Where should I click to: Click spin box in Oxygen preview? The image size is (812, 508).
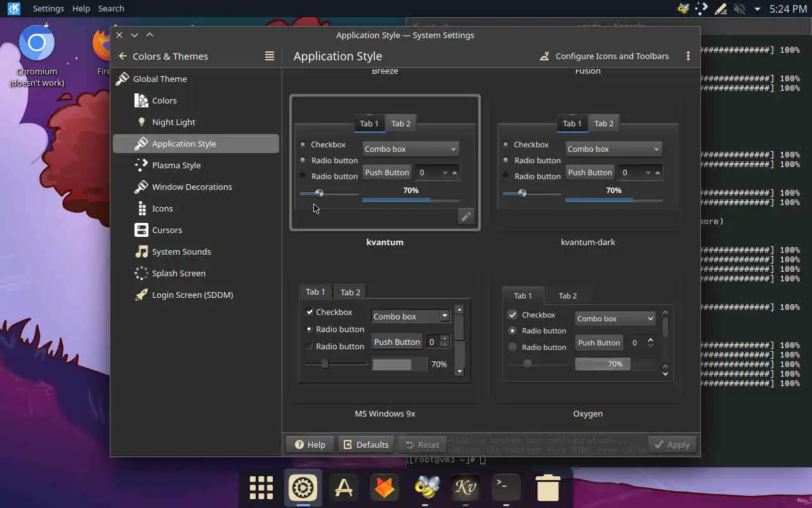tap(641, 343)
